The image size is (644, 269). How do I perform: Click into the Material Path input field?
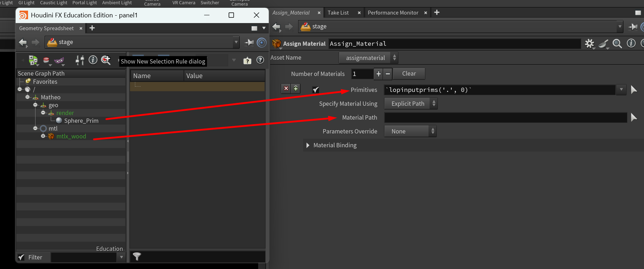coord(505,117)
